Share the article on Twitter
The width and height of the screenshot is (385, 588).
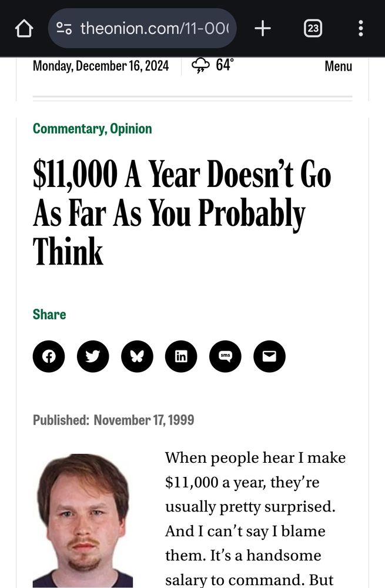(x=93, y=356)
